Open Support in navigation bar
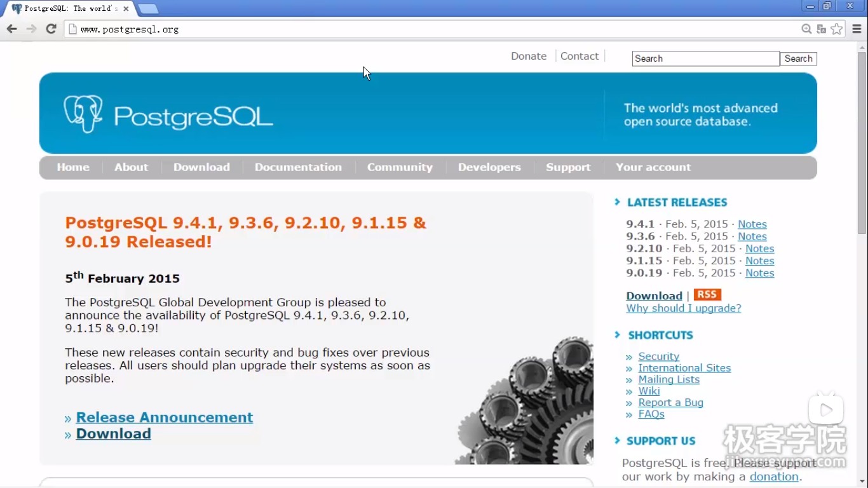 (568, 167)
